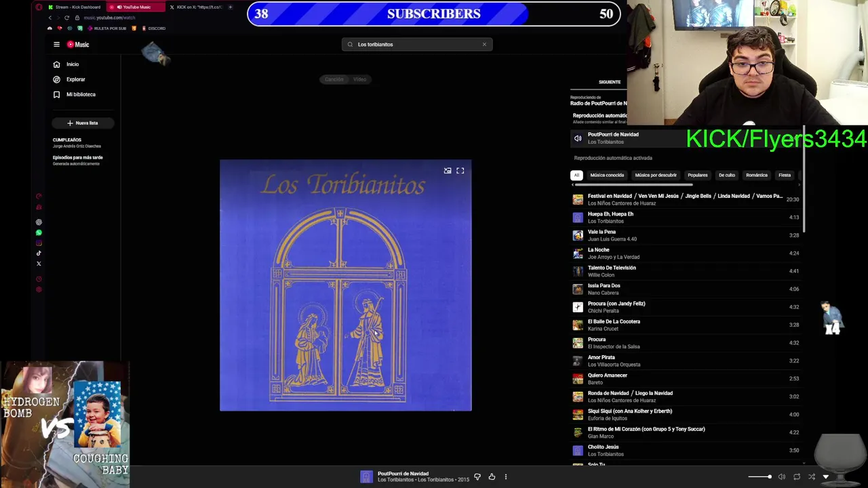Click the player bar song thumbnail

(367, 477)
